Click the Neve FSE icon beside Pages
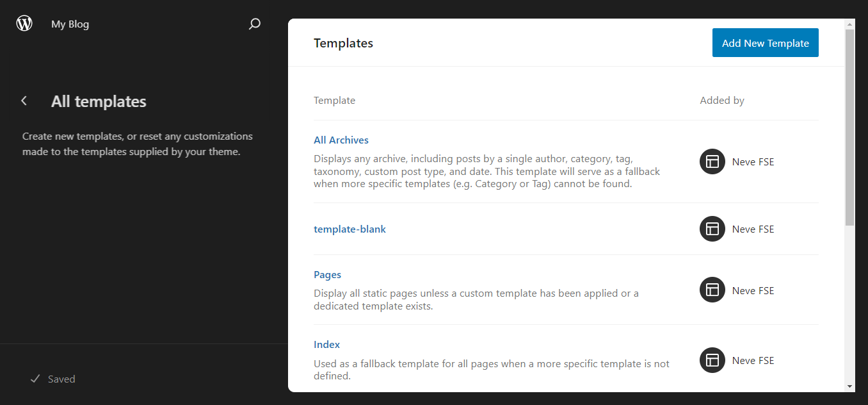The width and height of the screenshot is (868, 405). tap(712, 290)
